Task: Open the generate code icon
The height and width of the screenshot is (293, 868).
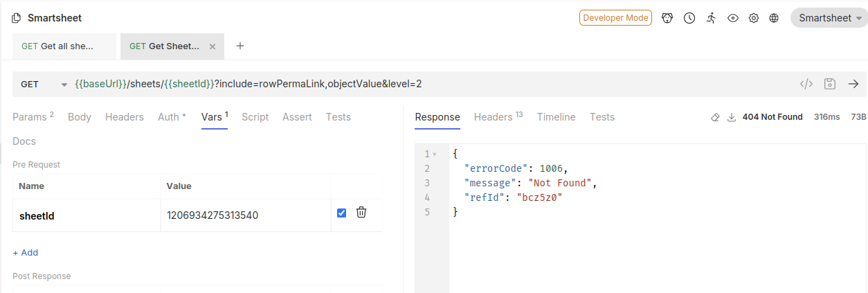Action: tap(806, 84)
